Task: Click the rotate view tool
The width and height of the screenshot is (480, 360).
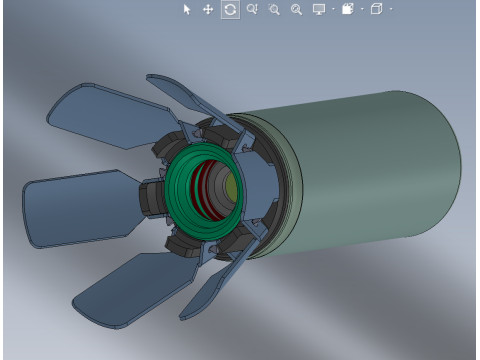Action: (230, 10)
